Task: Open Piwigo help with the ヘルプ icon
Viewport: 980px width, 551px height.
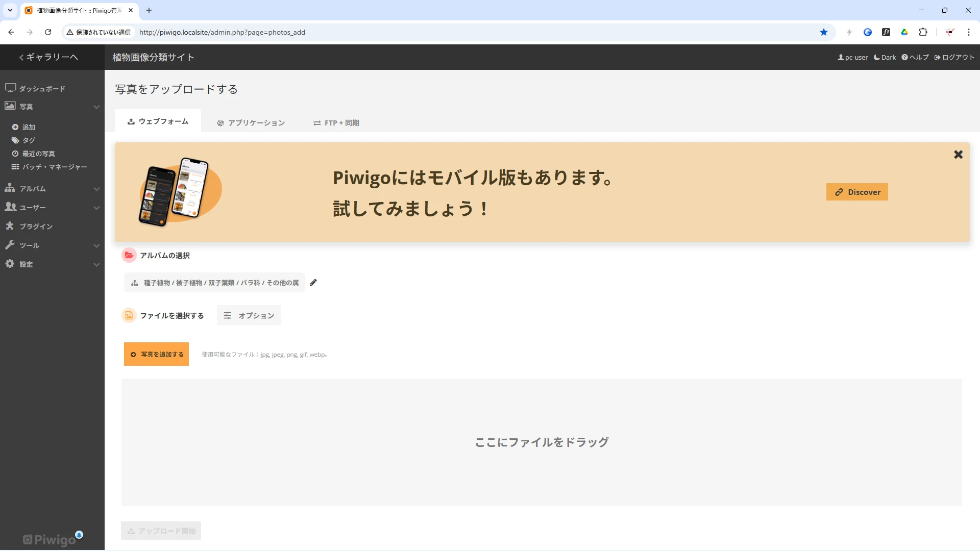Action: (x=915, y=57)
